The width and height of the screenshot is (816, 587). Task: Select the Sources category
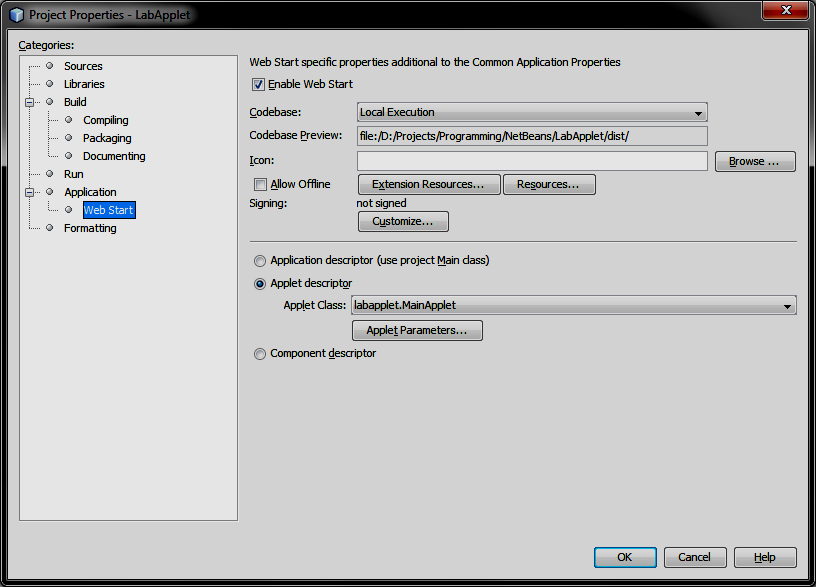point(83,66)
